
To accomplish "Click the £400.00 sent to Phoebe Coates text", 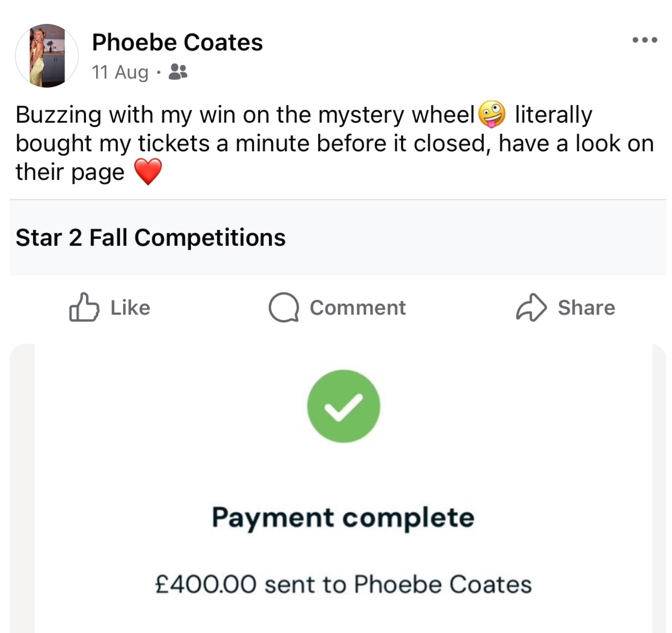I will coord(343,584).
